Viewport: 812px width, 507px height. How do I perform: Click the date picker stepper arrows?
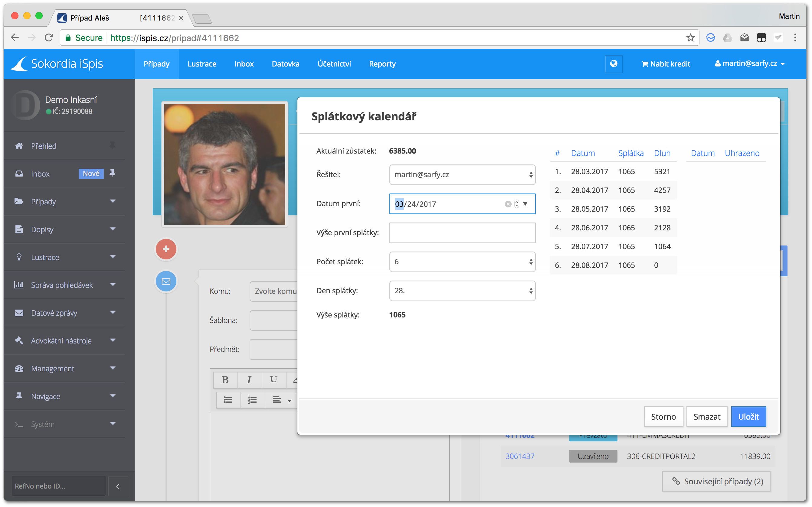coord(517,204)
